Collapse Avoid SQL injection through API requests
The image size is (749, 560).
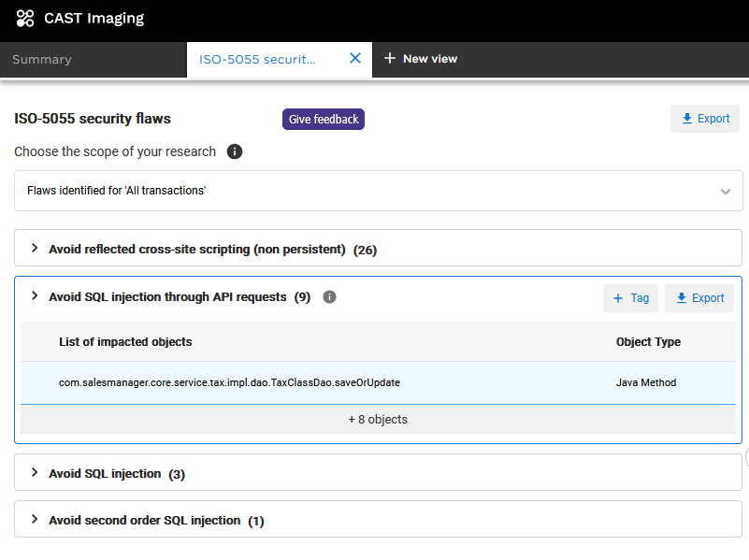point(35,296)
